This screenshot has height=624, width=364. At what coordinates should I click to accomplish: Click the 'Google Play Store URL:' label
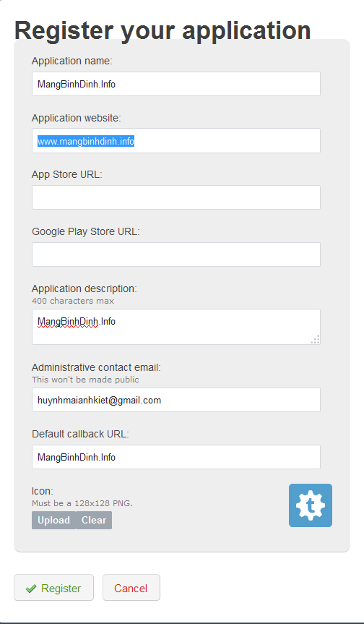pyautogui.click(x=86, y=231)
